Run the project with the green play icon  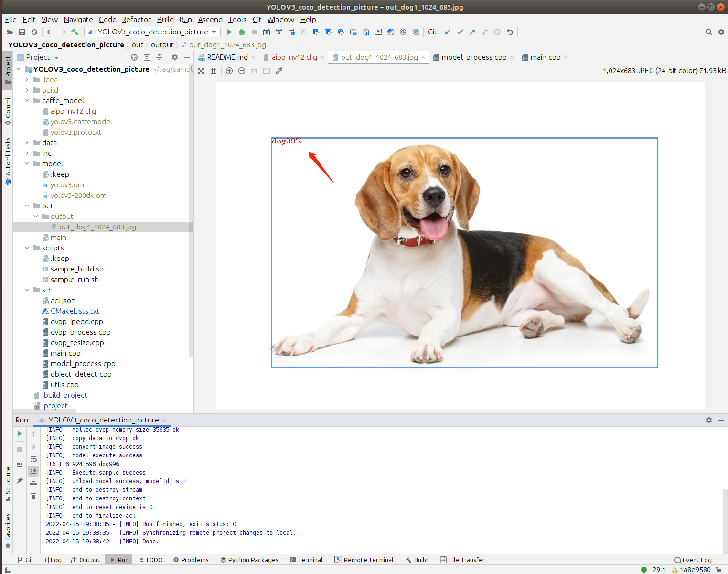tap(229, 32)
